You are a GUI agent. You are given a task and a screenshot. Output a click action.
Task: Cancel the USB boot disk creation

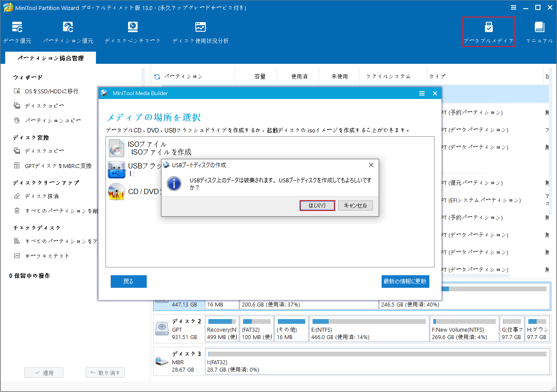coord(354,205)
